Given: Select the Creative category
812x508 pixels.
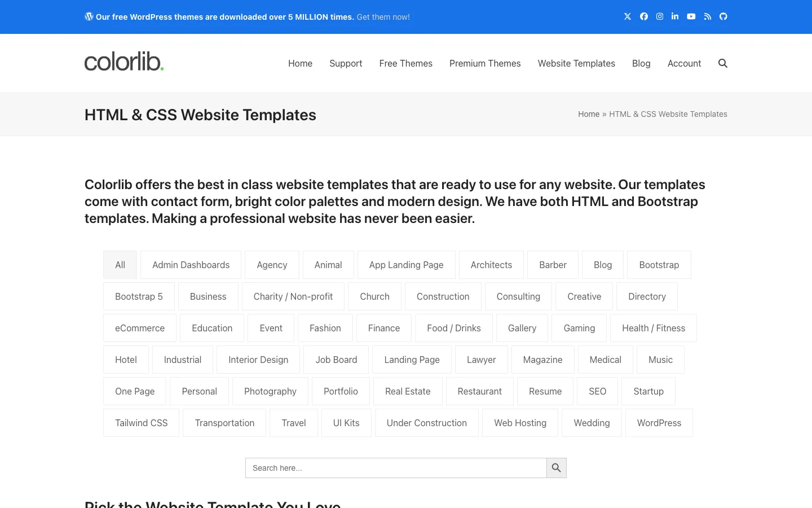Looking at the screenshot, I should (x=584, y=296).
